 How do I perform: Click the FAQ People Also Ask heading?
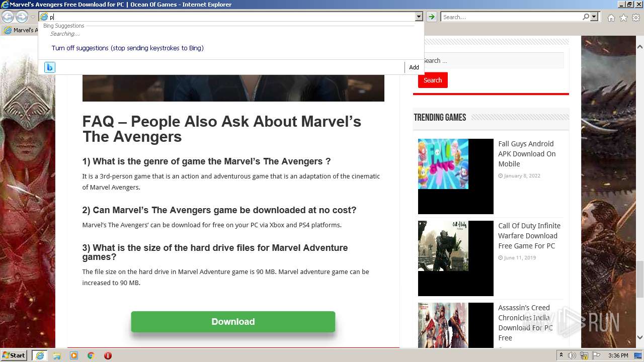click(222, 129)
